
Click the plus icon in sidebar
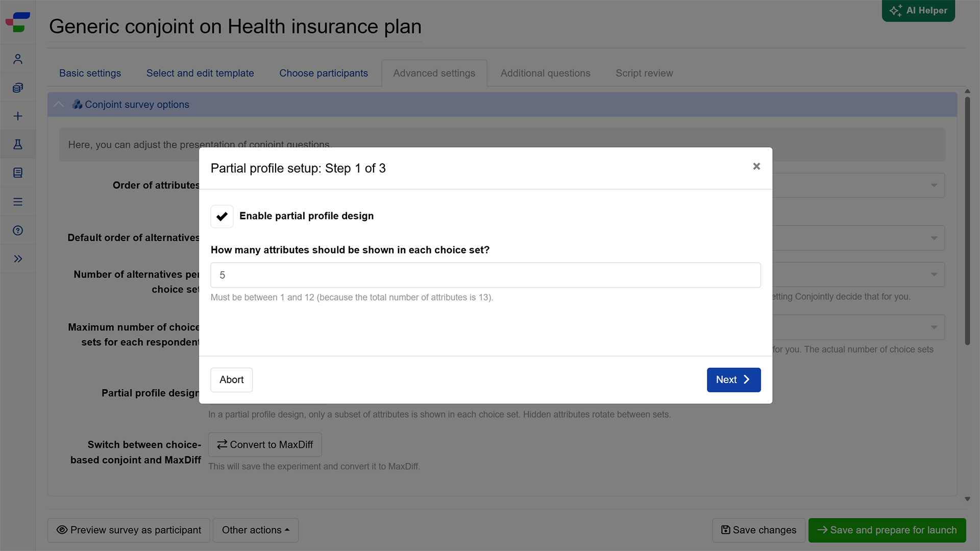(x=18, y=116)
